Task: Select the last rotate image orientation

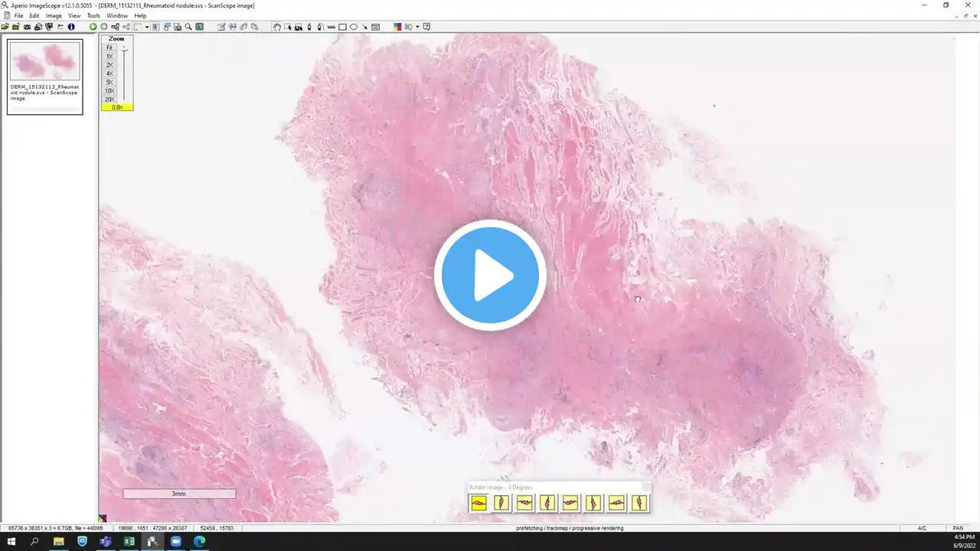Action: coord(639,503)
